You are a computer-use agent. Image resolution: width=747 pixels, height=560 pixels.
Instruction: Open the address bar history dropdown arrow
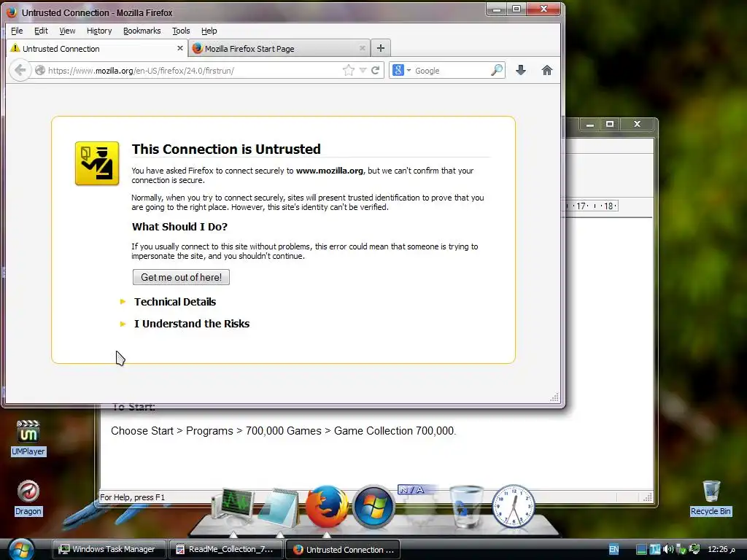(363, 71)
